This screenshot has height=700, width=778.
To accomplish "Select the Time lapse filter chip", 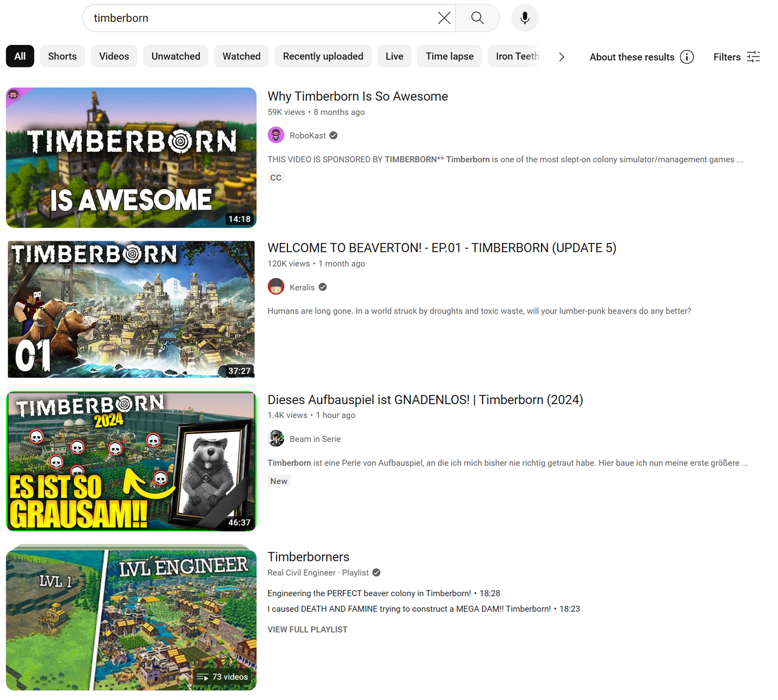I will (x=449, y=57).
